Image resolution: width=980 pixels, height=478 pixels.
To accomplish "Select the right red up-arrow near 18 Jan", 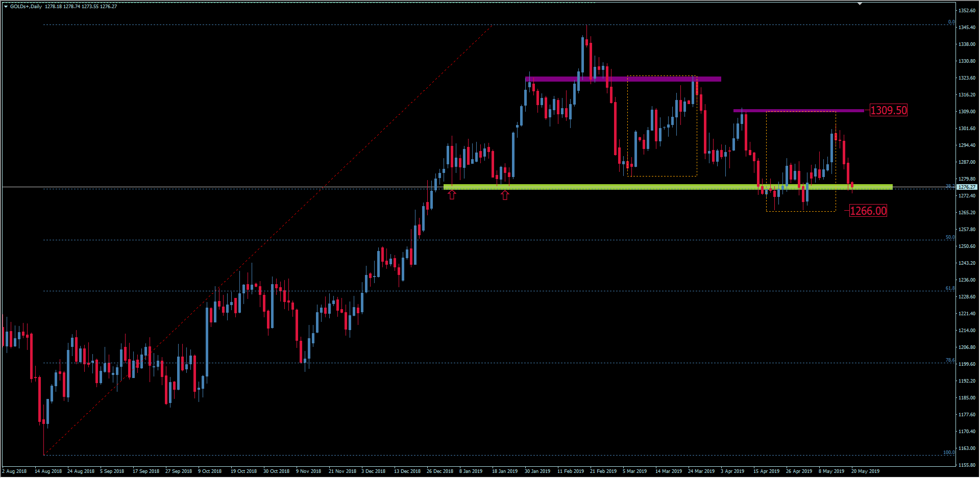I will tap(505, 195).
